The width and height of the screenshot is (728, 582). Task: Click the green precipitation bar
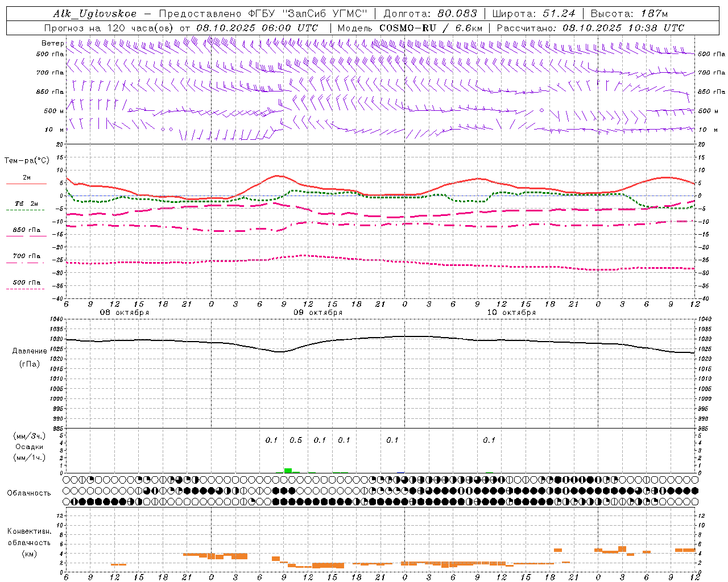288,471
